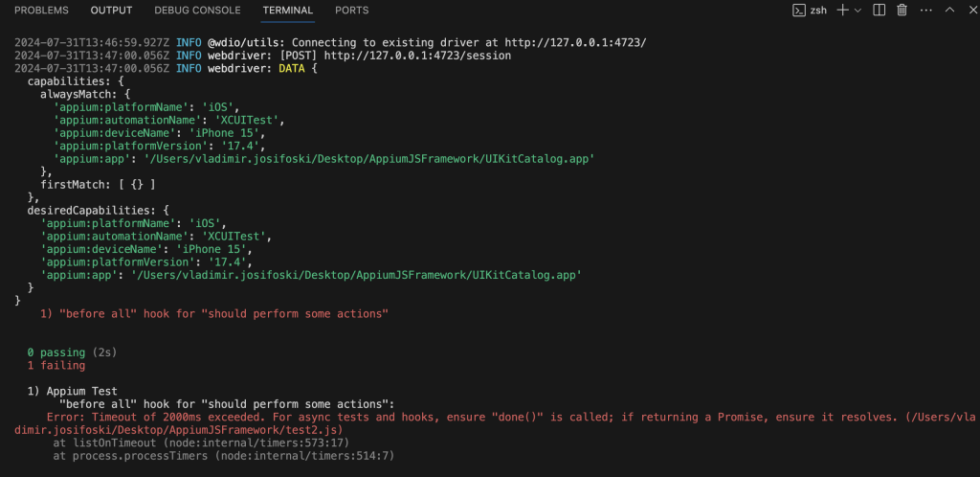980x477 pixels.
Task: Click the zsh terminal name label
Action: [818, 11]
